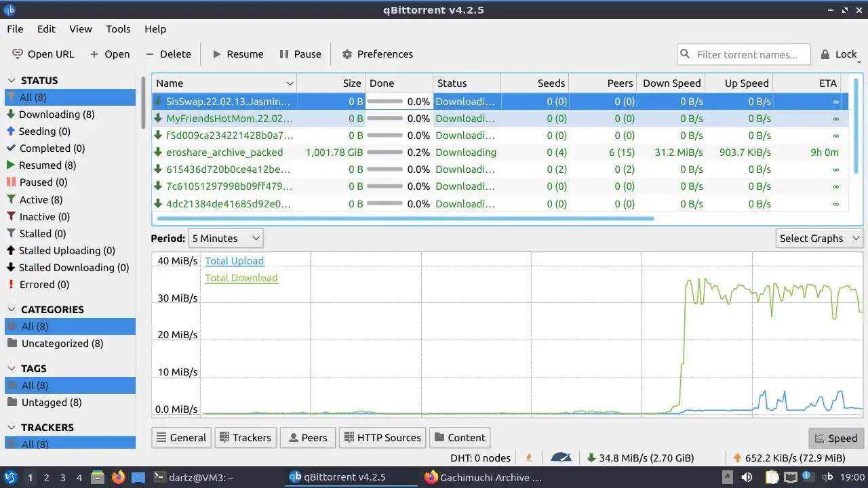Select the Speed tab button
The image size is (868, 488).
tap(836, 439)
